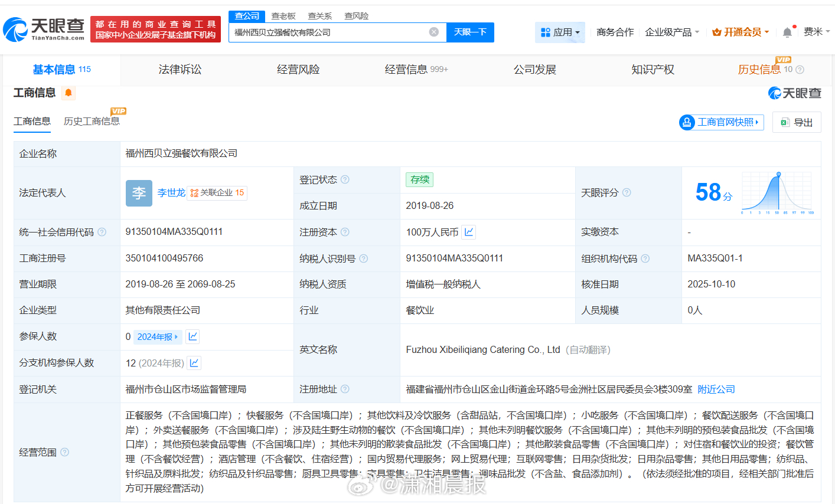Viewport: 835px width, 504px height.
Task: Click the 导出 export button
Action: coord(797,122)
